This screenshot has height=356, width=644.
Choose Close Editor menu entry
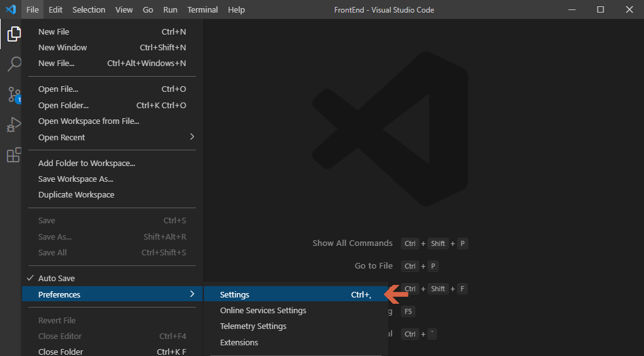tap(112, 336)
